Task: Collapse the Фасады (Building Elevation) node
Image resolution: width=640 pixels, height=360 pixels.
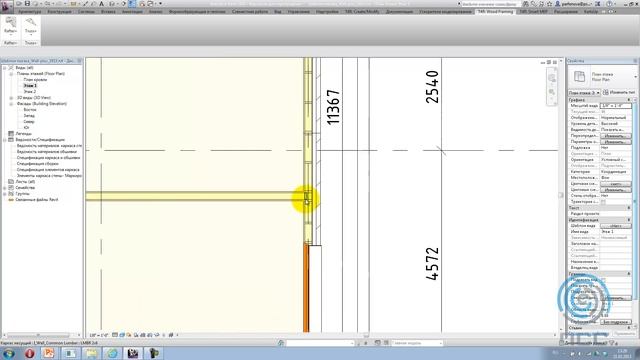Action: (11, 104)
